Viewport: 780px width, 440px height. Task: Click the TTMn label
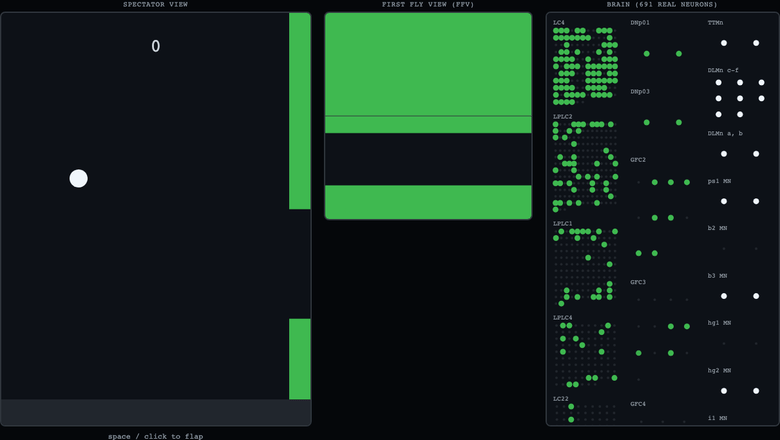click(x=715, y=23)
